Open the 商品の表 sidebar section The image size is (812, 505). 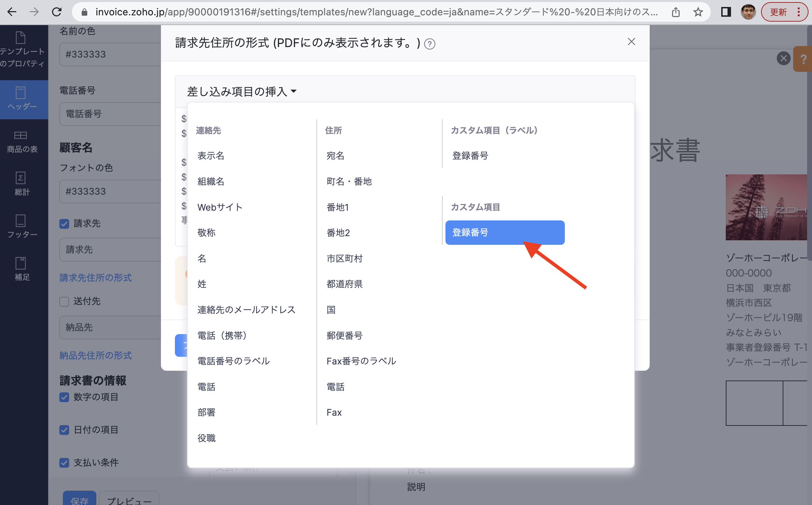click(x=22, y=142)
